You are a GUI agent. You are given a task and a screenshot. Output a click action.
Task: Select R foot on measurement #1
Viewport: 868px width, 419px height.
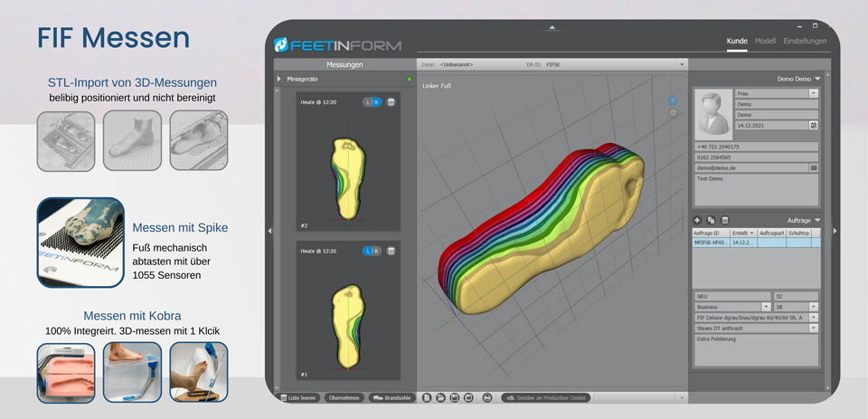[x=377, y=251]
